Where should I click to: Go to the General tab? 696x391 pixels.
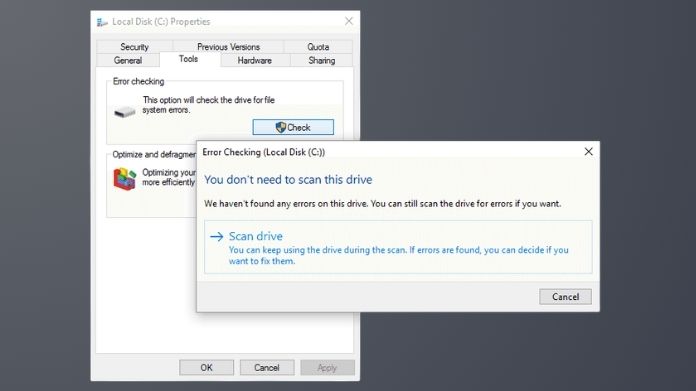[128, 60]
